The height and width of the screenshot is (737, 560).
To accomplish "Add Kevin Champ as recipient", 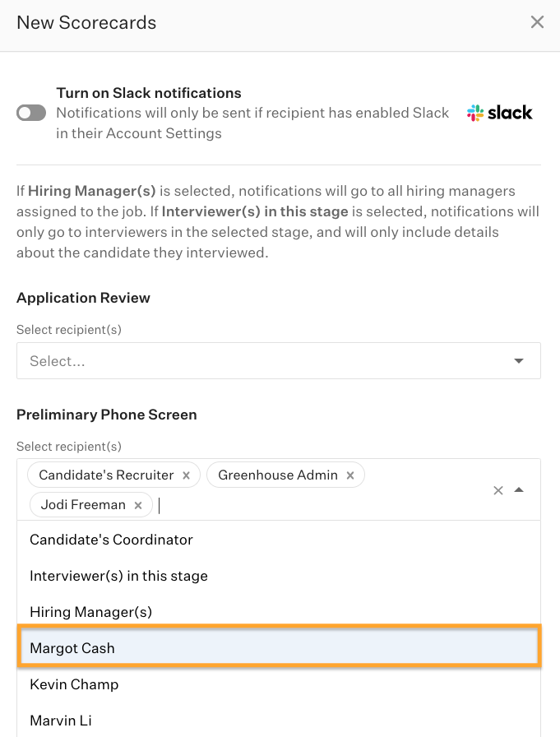I will (74, 684).
